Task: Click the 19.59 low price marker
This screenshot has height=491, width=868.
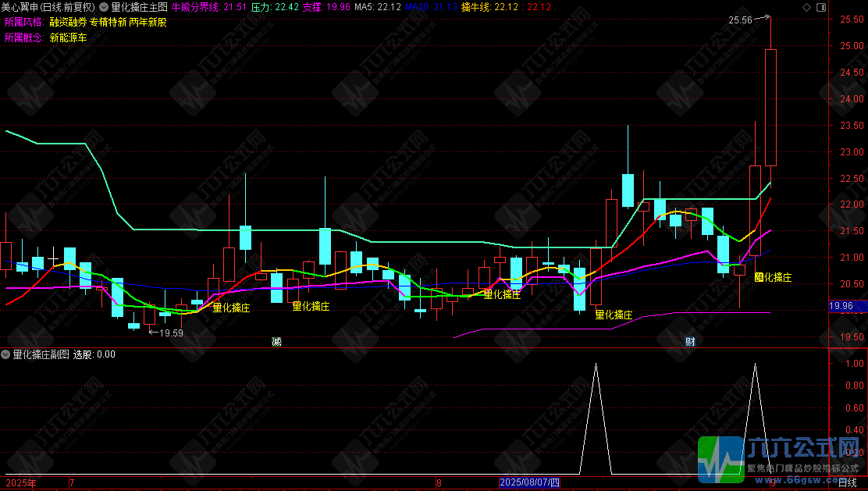Action: 171,333
